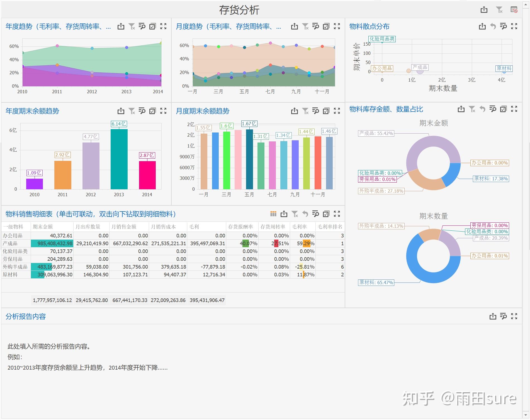Open the data search icon in the 月度趋势 panel

316,26
